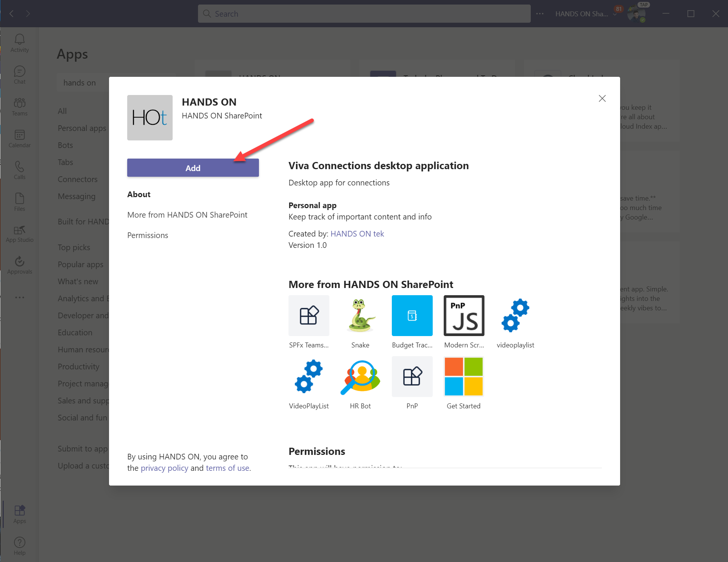Open the Approvals app icon
728x562 pixels.
click(19, 265)
